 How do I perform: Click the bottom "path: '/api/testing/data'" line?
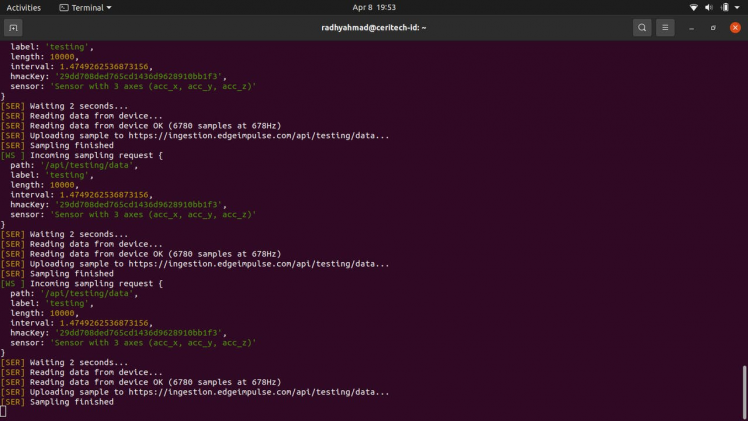coord(74,293)
